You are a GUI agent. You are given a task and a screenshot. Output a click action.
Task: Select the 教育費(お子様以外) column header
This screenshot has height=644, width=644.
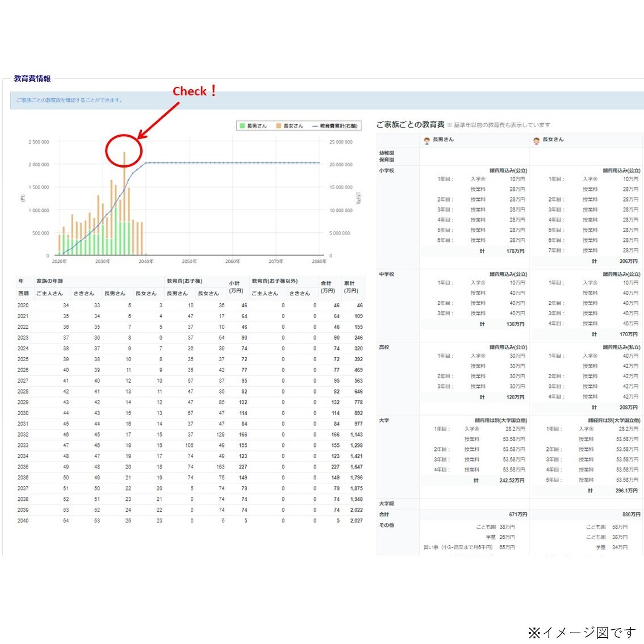[275, 281]
